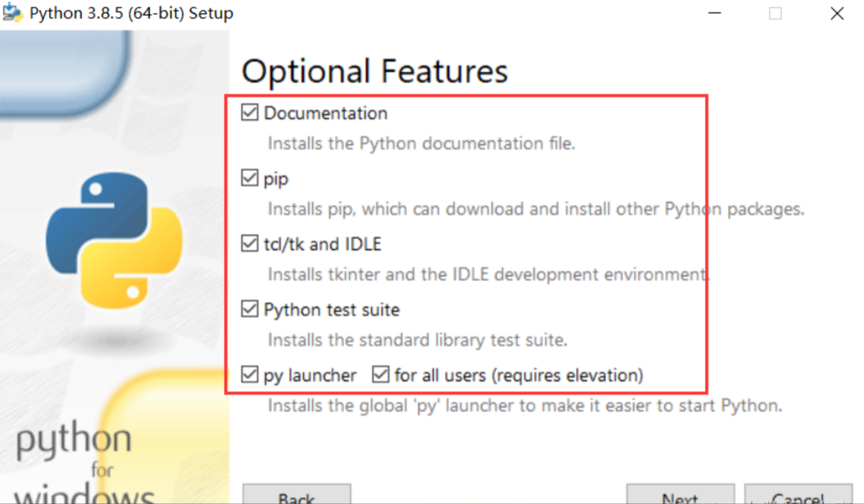The image size is (864, 504).
Task: Click the disabled maximize window icon
Action: pyautogui.click(x=775, y=13)
